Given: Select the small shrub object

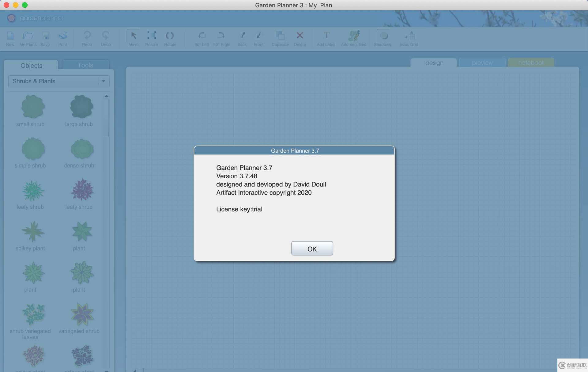Looking at the screenshot, I should pos(33,107).
